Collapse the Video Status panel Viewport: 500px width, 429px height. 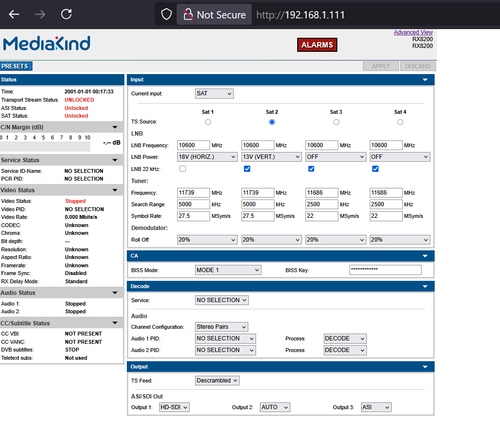115,190
